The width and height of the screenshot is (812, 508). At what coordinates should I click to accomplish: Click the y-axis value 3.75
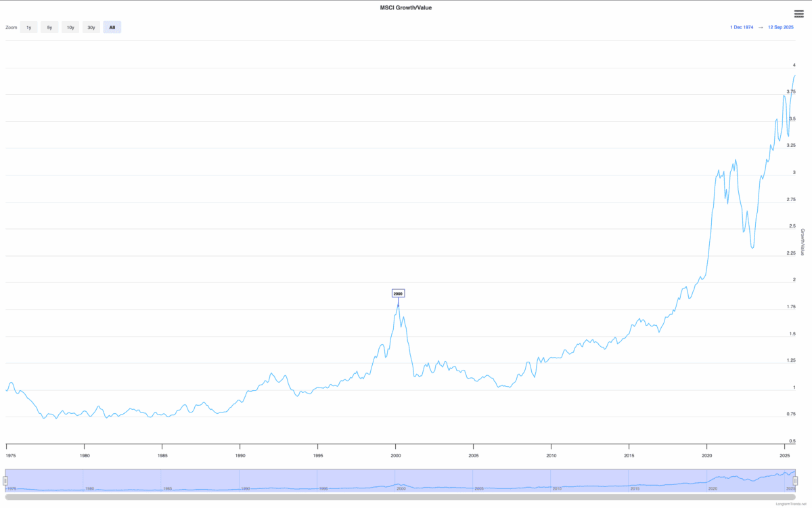point(790,91)
